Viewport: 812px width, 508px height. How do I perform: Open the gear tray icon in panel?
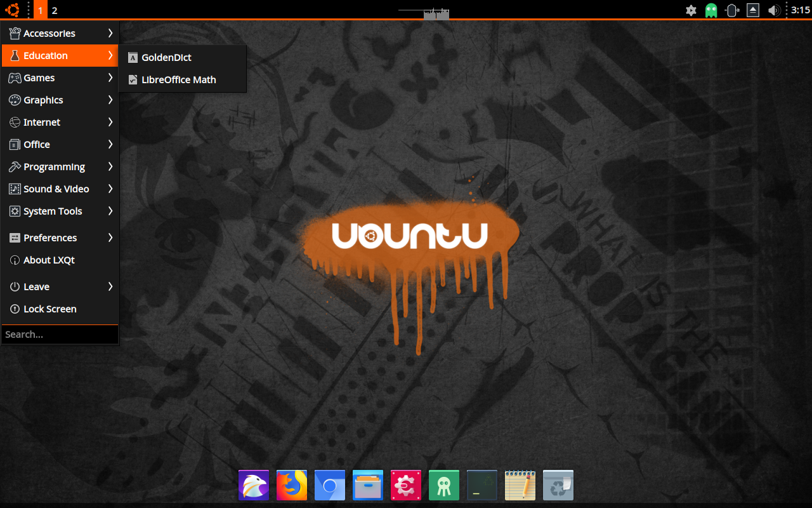(x=691, y=10)
